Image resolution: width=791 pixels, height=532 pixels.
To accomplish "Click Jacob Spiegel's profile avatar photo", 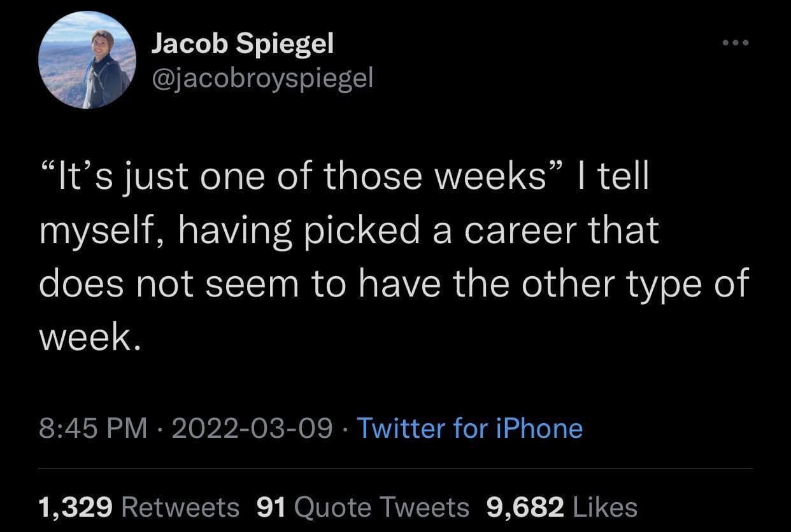I will [x=87, y=60].
